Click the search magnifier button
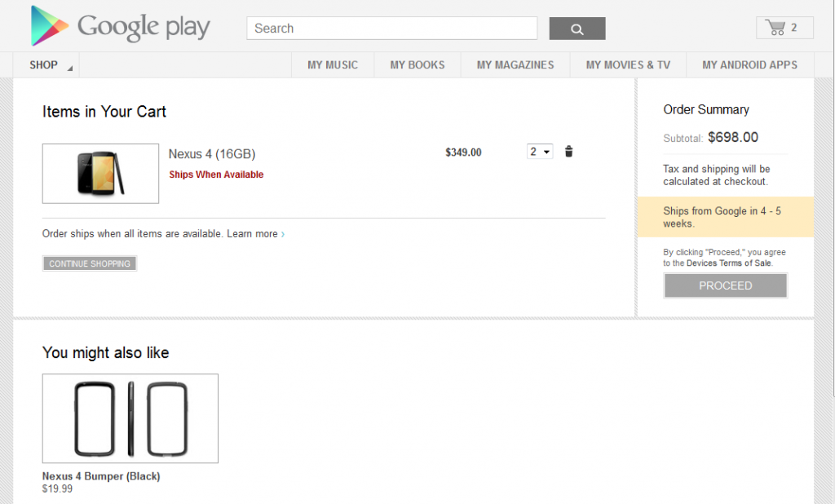Screen dimensions: 835x504 click(x=577, y=29)
